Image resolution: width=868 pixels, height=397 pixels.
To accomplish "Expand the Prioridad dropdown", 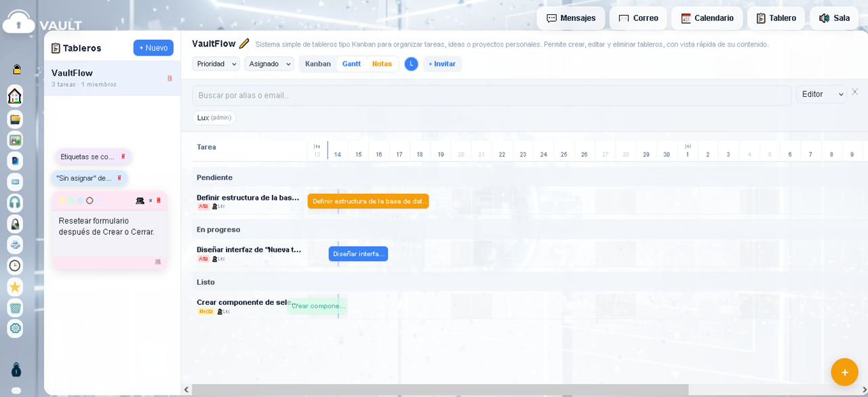I will (x=216, y=64).
